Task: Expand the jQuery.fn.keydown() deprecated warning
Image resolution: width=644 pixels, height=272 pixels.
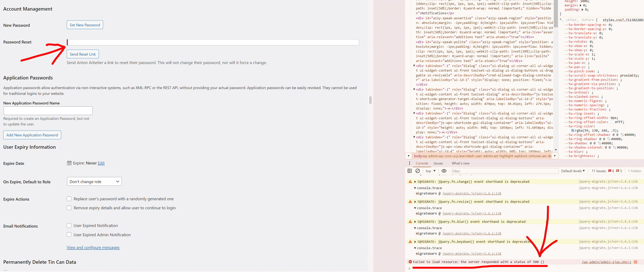Action: pos(415,242)
